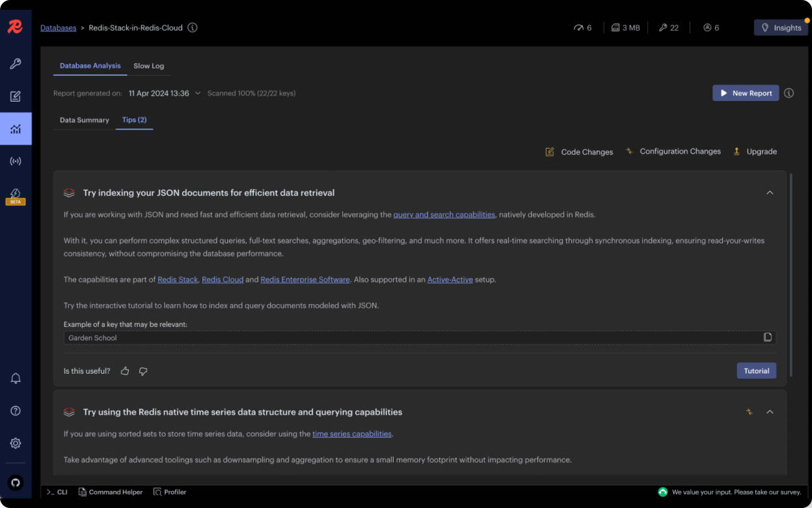Click the database info icon beside Redis-Stack-in-Redis-Cloud
This screenshot has height=508, width=812.
coord(193,28)
